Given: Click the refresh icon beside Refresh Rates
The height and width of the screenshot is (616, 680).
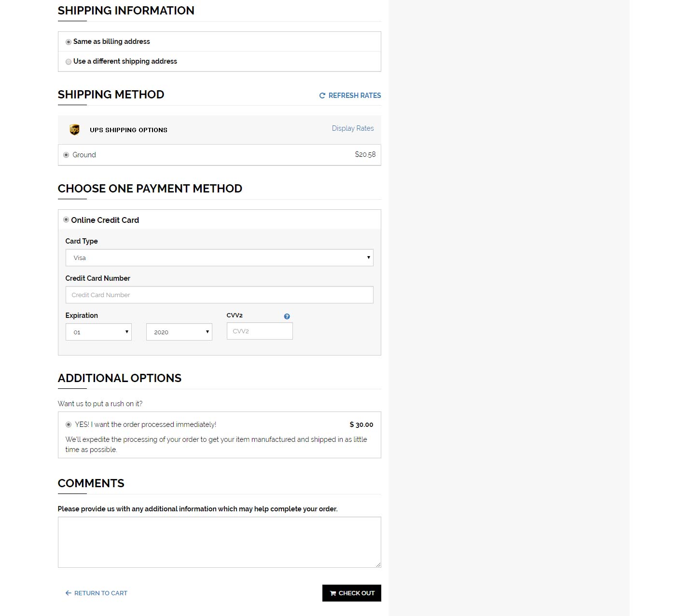Looking at the screenshot, I should click(x=322, y=96).
